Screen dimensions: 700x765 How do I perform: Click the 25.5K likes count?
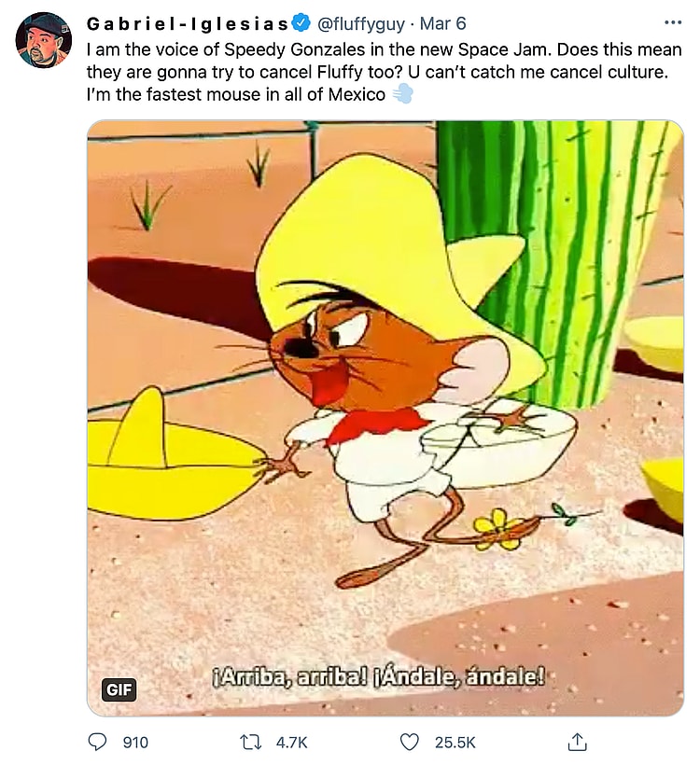pos(455,743)
